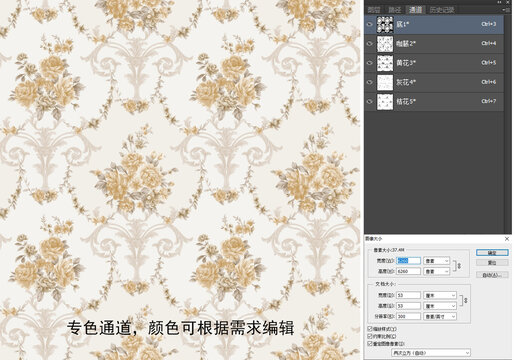Click 确定 (OK) in Image Size dialog

click(492, 253)
